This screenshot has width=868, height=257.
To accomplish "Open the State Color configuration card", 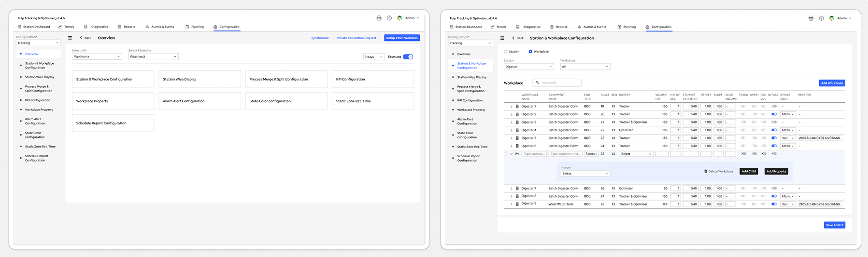I will pyautogui.click(x=286, y=101).
